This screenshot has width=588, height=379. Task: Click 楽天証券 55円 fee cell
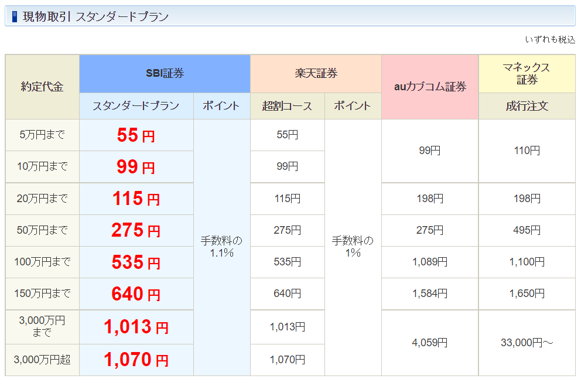pyautogui.click(x=287, y=135)
